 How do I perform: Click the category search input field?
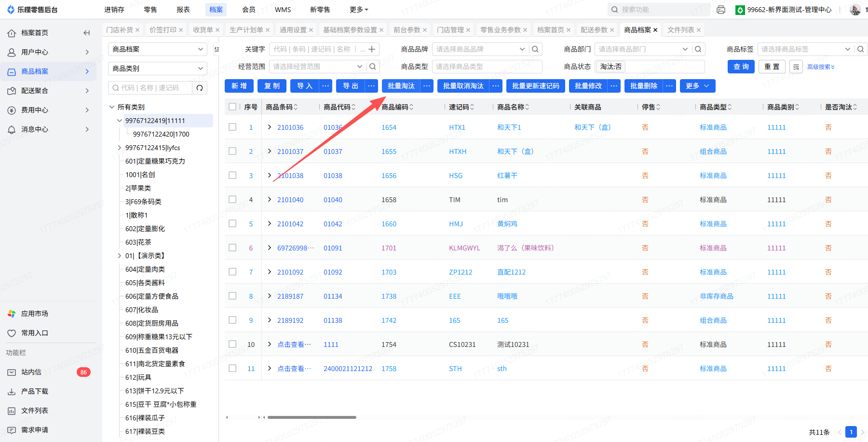pos(150,88)
